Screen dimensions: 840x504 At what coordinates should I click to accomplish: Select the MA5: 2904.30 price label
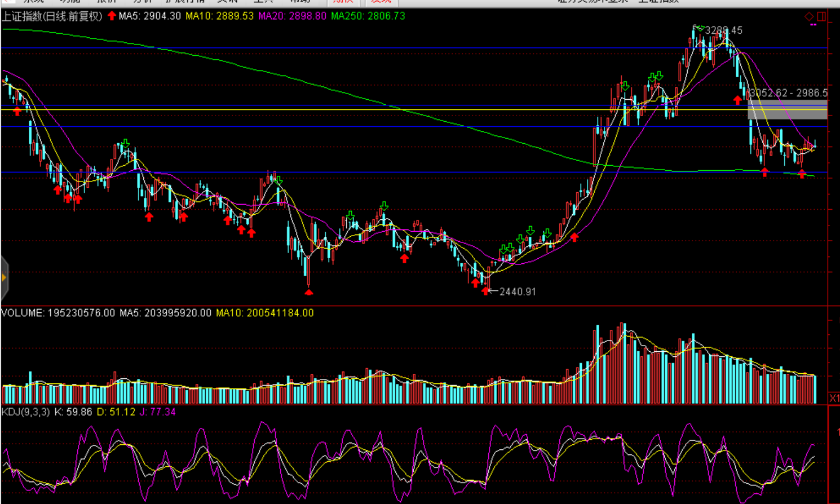[x=150, y=16]
